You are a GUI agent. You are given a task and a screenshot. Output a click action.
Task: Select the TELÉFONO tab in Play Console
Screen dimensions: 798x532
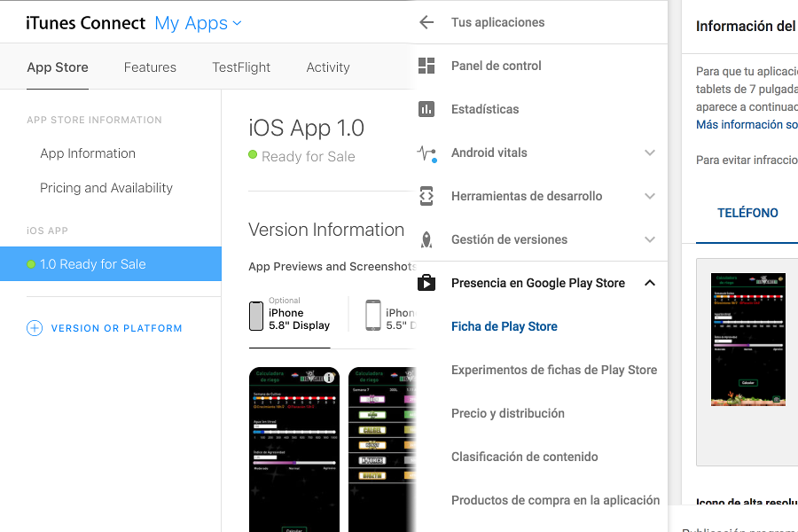point(747,213)
